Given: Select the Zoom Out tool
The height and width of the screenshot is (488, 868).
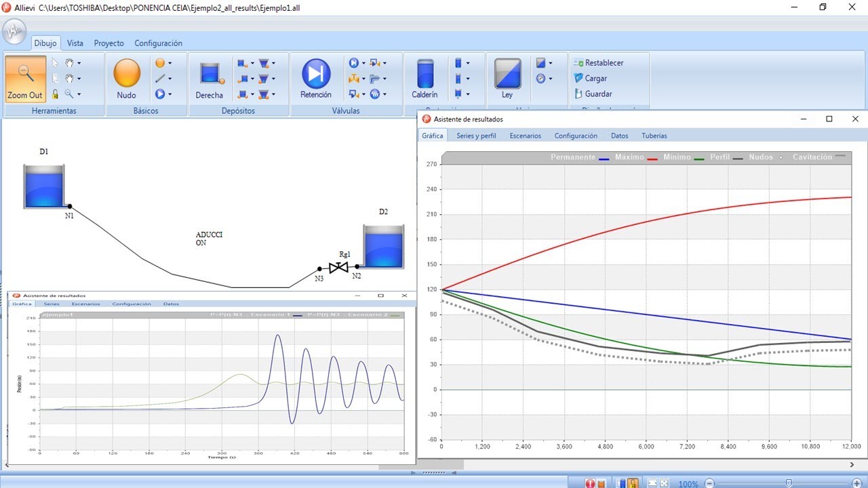Looking at the screenshot, I should [26, 79].
